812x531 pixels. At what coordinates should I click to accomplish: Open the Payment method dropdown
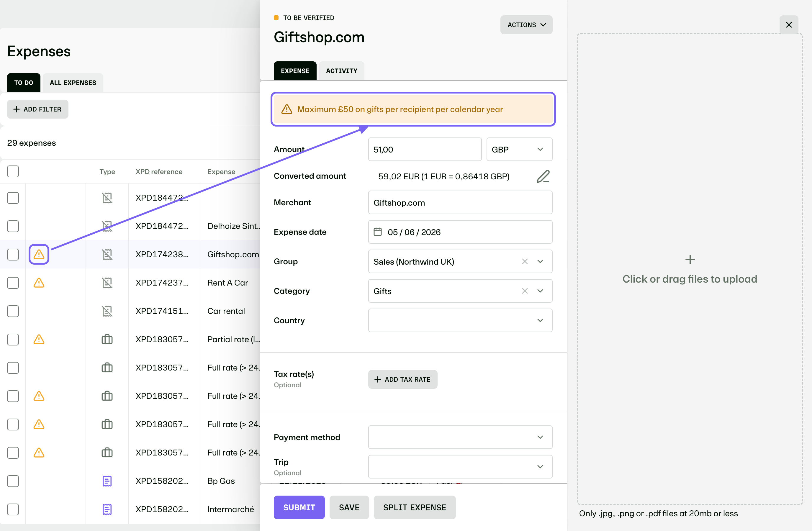[x=460, y=437]
